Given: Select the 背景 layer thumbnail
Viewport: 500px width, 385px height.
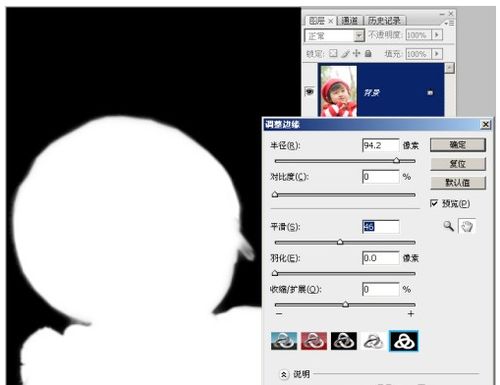Looking at the screenshot, I should tap(338, 91).
